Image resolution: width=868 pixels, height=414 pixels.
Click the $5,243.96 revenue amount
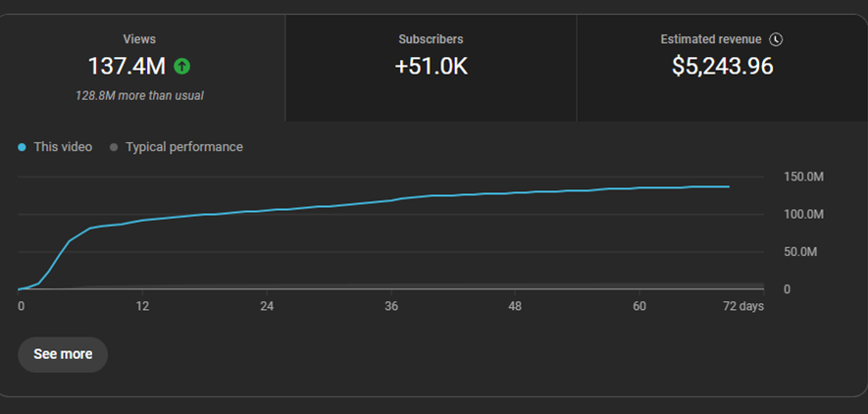[723, 67]
